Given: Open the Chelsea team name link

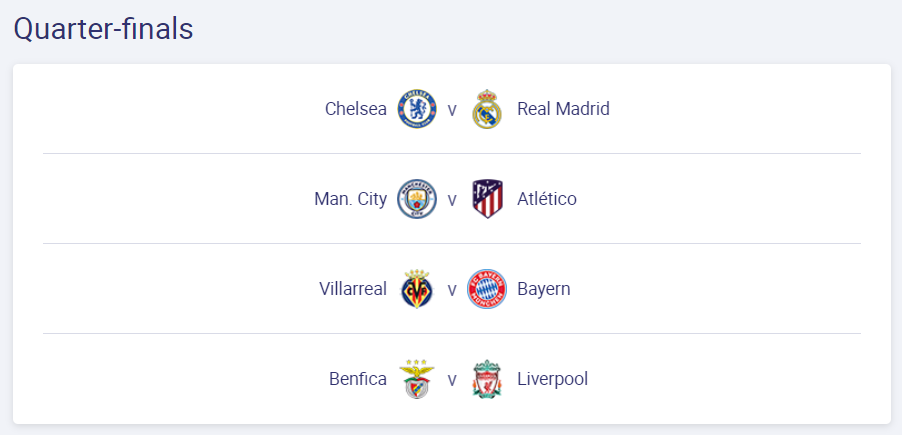Looking at the screenshot, I should click(356, 109).
